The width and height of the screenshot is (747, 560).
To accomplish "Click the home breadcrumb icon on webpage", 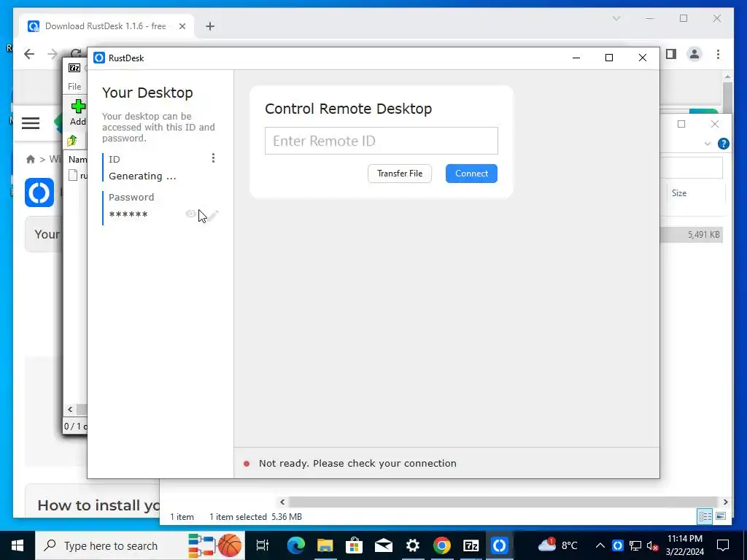I will 31,159.
